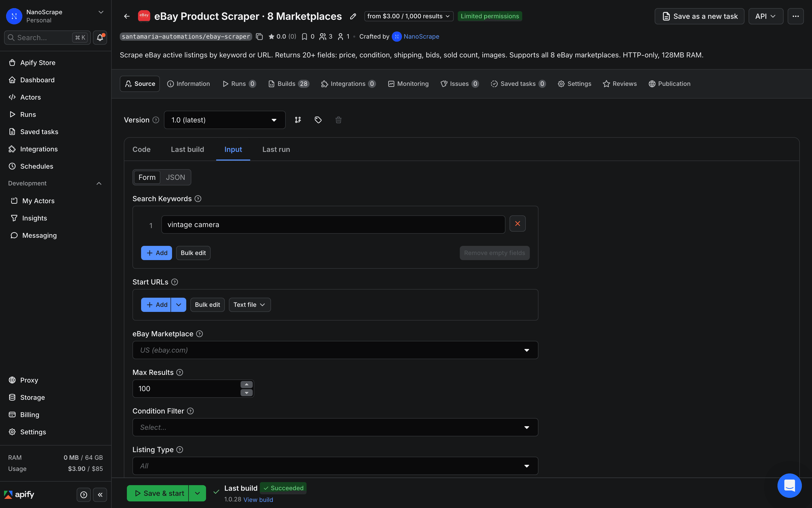Image resolution: width=812 pixels, height=508 pixels.
Task: Remove the vintage camera keyword
Action: [x=517, y=224]
